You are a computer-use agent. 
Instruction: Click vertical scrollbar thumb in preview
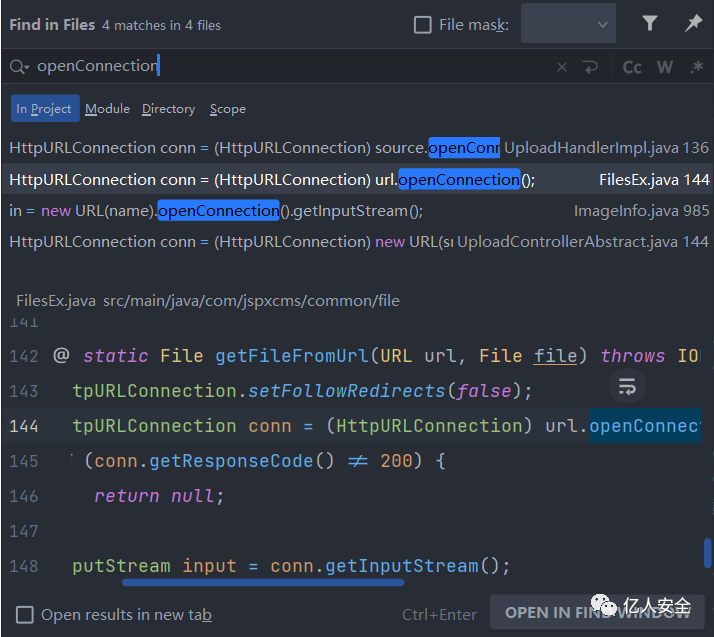(707, 553)
